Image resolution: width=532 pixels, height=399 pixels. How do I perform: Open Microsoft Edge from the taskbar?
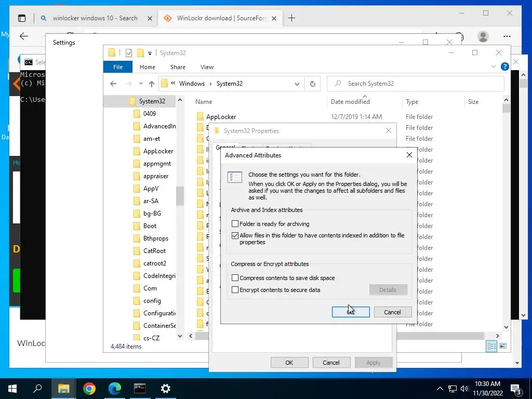tap(115, 389)
